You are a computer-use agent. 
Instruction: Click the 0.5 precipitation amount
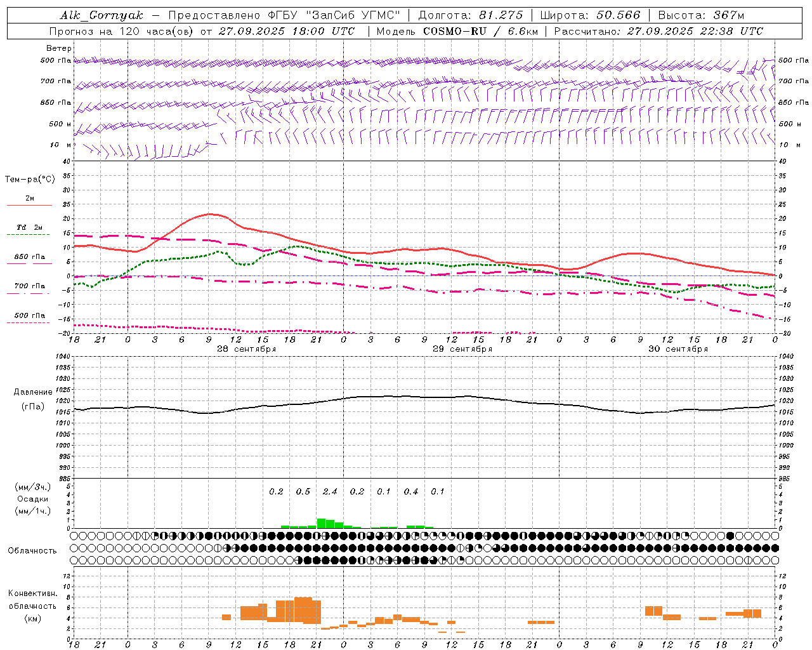click(x=303, y=492)
